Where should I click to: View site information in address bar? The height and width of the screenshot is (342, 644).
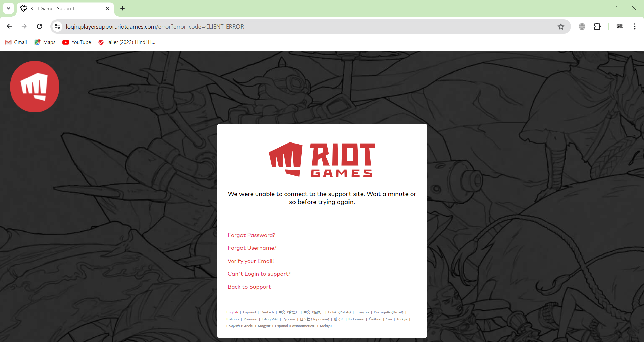57,26
